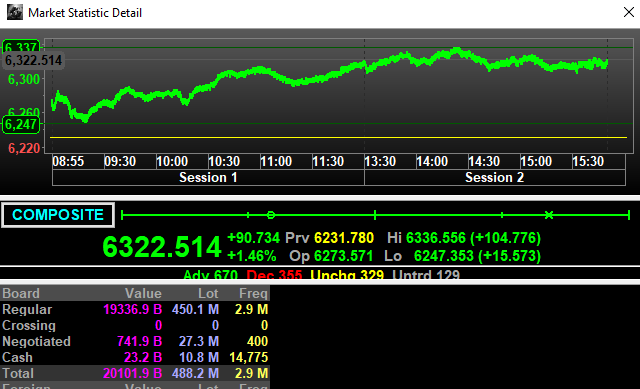Screen dimensions: 640x389
Task: Click Cash value 23.2 B
Action: point(143,357)
